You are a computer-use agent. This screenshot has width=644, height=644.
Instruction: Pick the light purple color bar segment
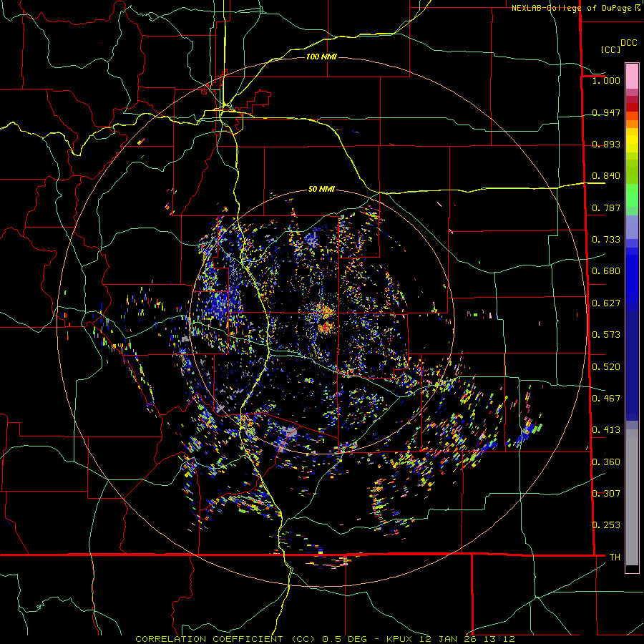(632, 227)
